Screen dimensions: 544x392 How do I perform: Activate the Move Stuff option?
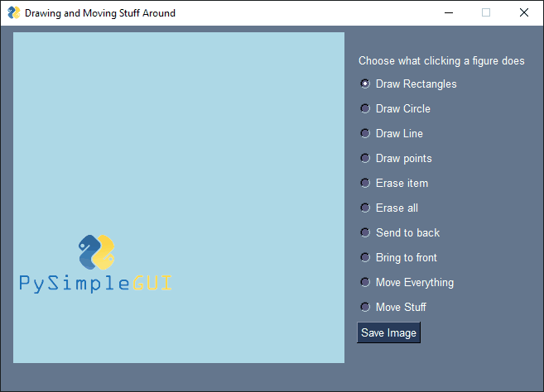(x=365, y=307)
